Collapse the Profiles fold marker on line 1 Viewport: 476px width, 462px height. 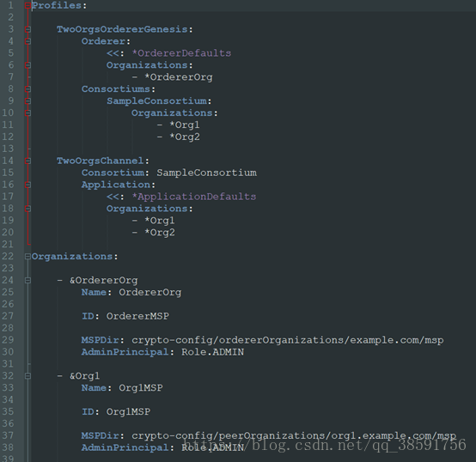tap(27, 5)
